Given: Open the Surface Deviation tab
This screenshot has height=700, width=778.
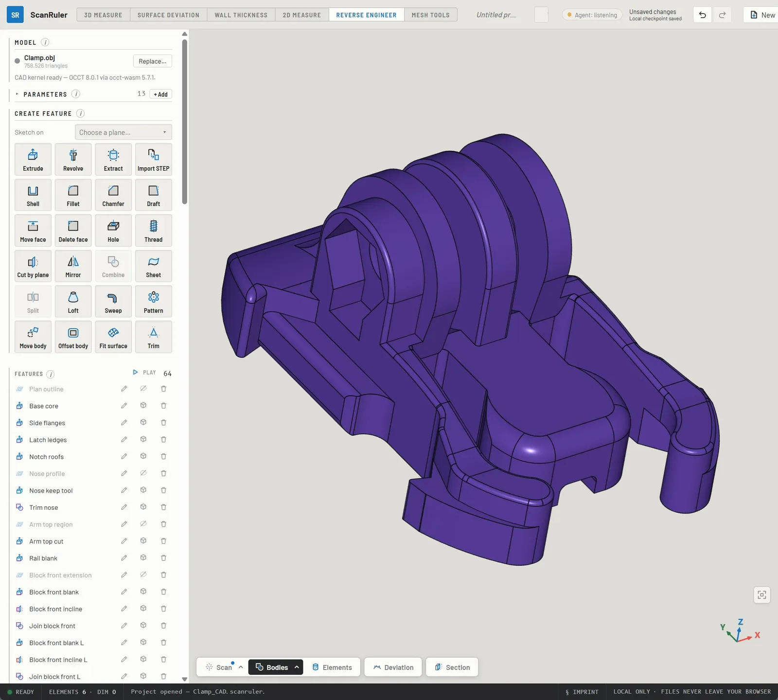Looking at the screenshot, I should (168, 15).
